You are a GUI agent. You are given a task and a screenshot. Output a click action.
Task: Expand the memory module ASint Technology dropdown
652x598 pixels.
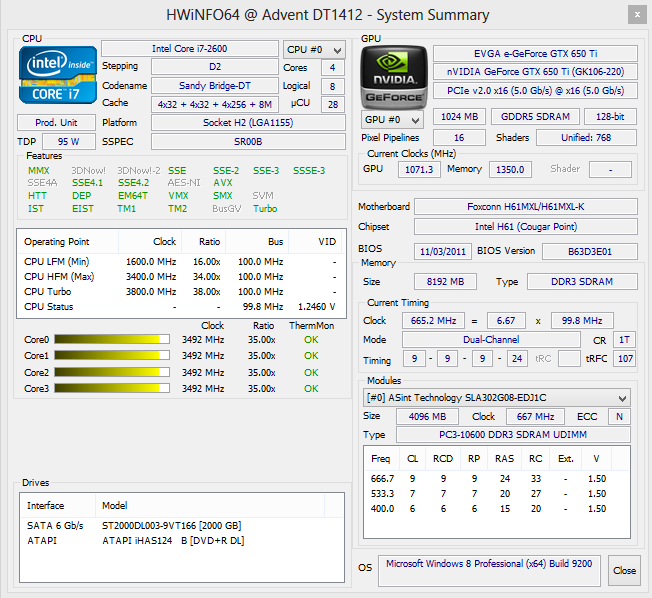tap(496, 398)
